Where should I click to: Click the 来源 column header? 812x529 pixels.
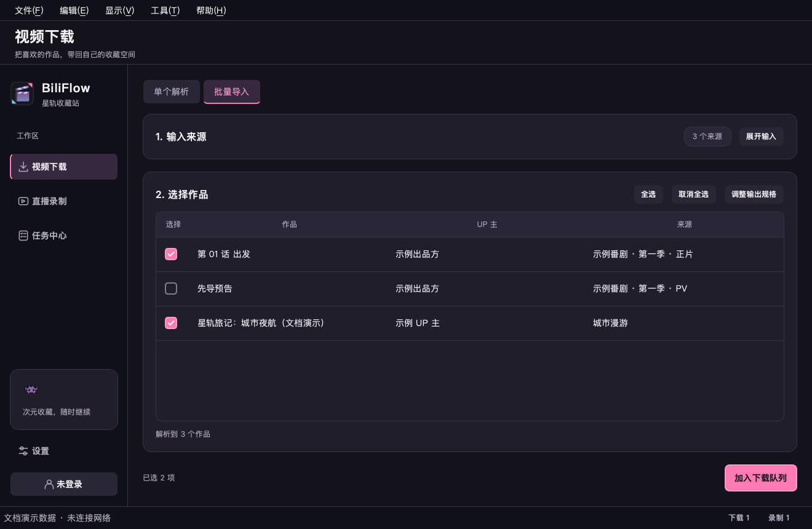tap(685, 225)
